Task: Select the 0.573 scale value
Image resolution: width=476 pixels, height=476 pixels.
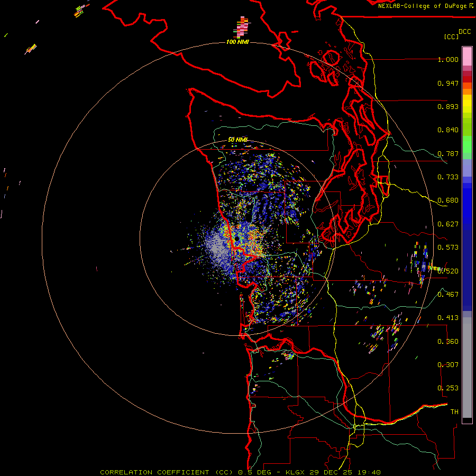Action: pyautogui.click(x=448, y=248)
